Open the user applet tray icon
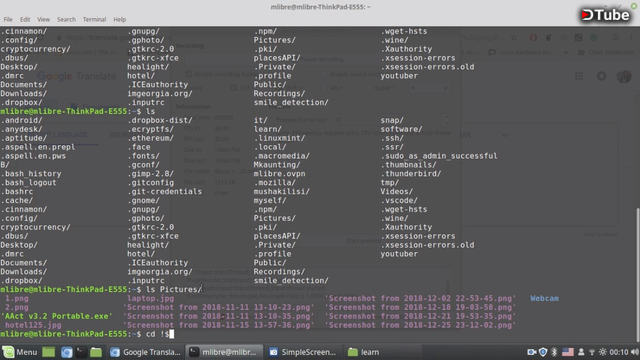The image size is (640, 360). (x=581, y=352)
